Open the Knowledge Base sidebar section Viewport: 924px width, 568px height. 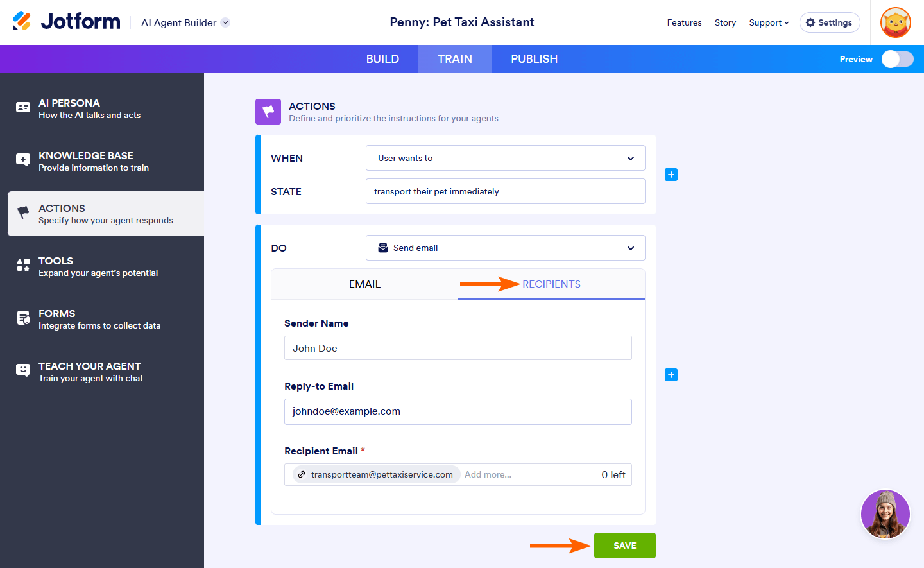tap(93, 161)
